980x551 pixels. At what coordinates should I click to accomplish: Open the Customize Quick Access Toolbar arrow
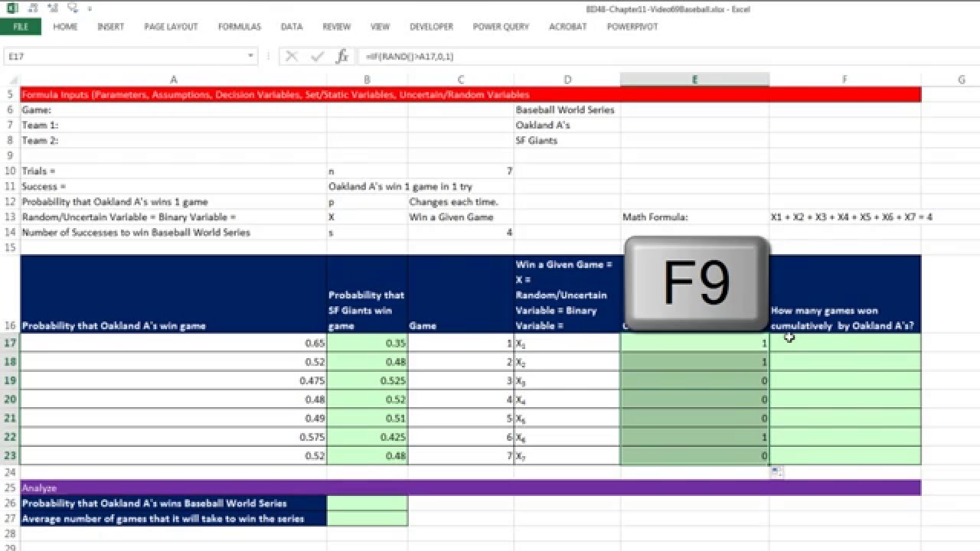pos(90,9)
